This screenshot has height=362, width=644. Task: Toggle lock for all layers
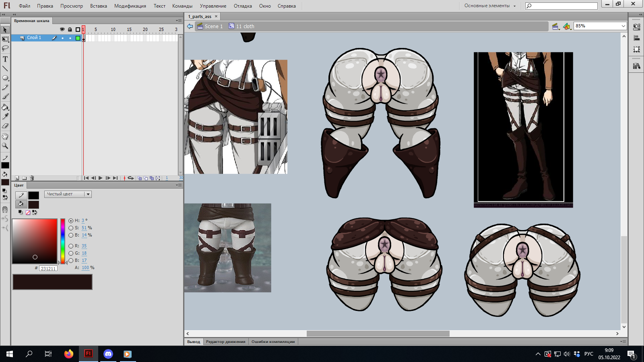pos(70,29)
